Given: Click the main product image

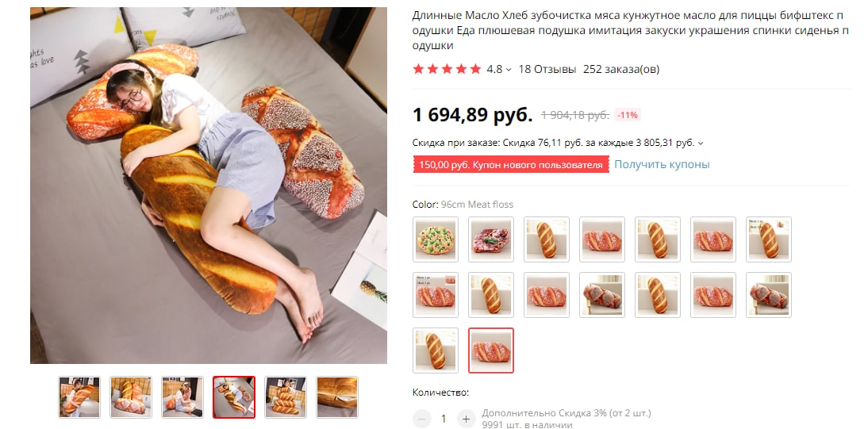Looking at the screenshot, I should pyautogui.click(x=209, y=186).
